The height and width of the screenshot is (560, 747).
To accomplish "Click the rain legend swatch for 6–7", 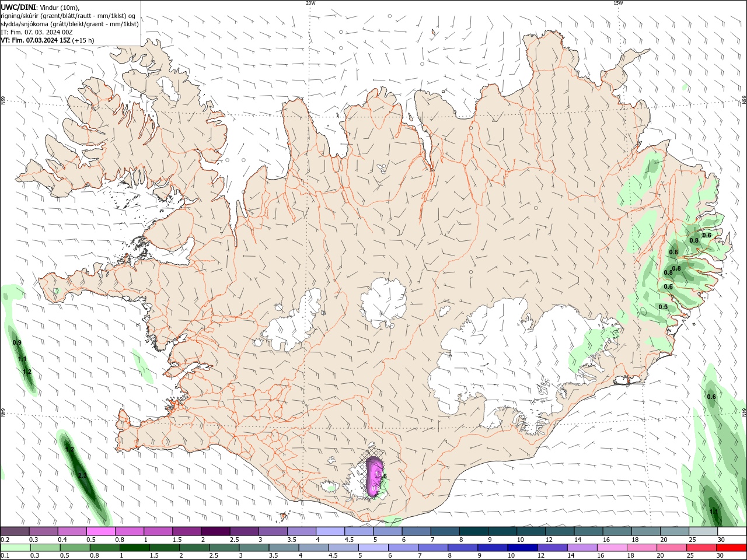I will pyautogui.click(x=403, y=548).
